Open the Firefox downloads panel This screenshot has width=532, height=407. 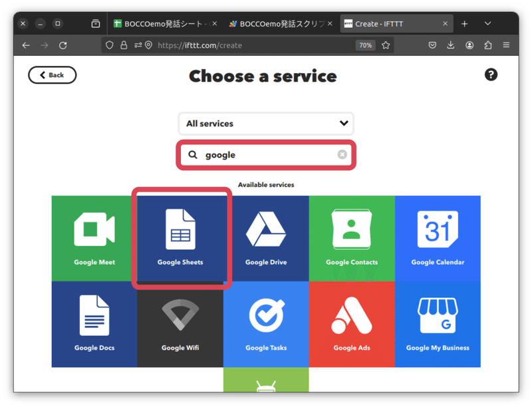coord(451,45)
